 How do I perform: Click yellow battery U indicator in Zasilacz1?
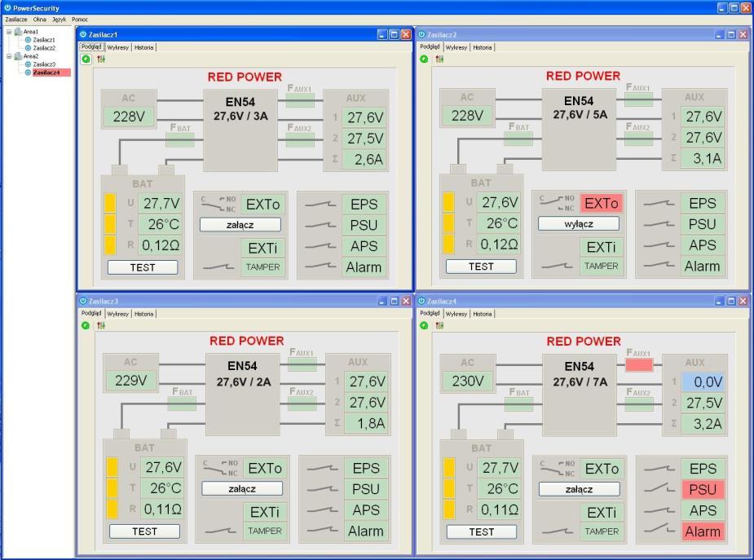click(x=110, y=203)
